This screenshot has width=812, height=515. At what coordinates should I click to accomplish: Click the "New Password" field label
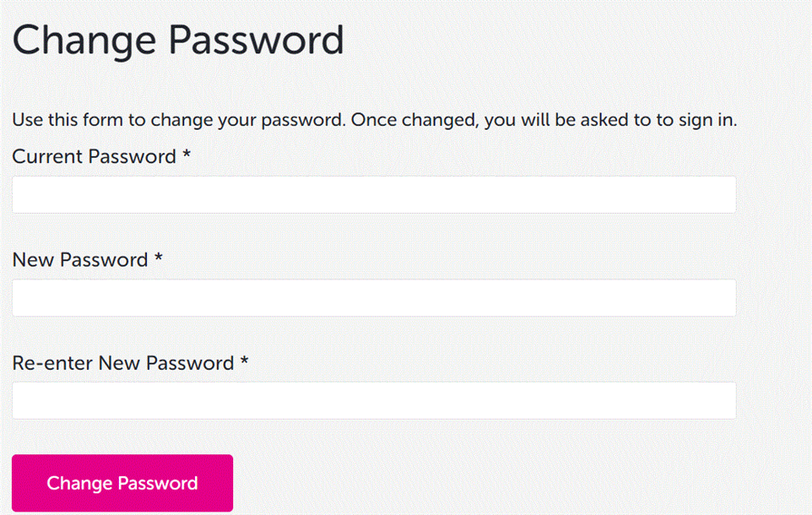click(x=80, y=260)
